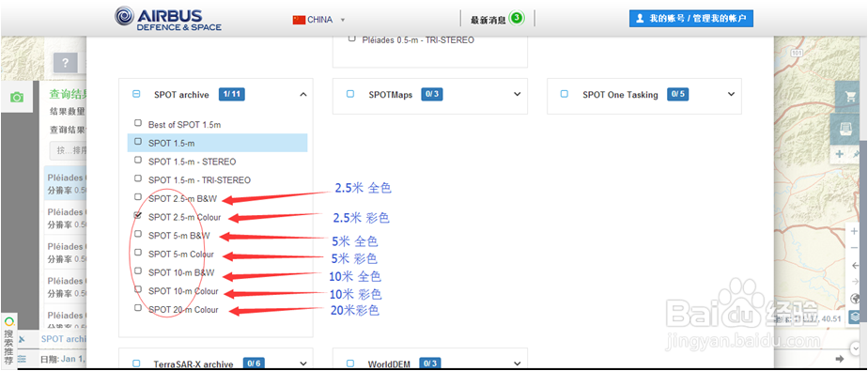Click the SPOT 1.5-m highlighted row label
Image resolution: width=868 pixels, height=371 pixels.
click(x=172, y=144)
